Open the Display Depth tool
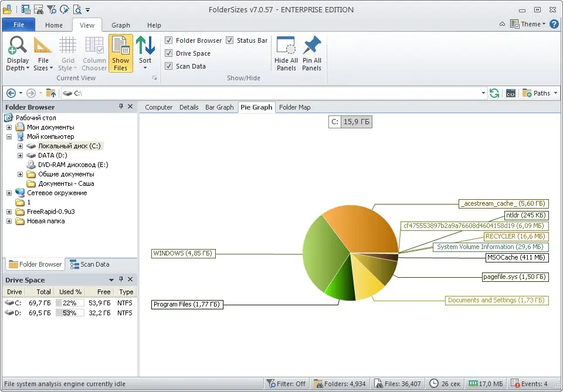This screenshot has width=563, height=392. pyautogui.click(x=18, y=53)
